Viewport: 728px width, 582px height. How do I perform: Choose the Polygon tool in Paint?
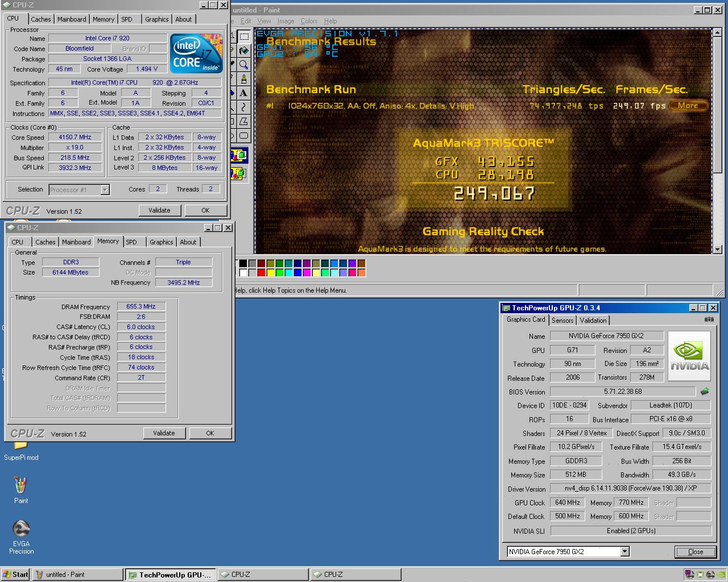[x=244, y=122]
